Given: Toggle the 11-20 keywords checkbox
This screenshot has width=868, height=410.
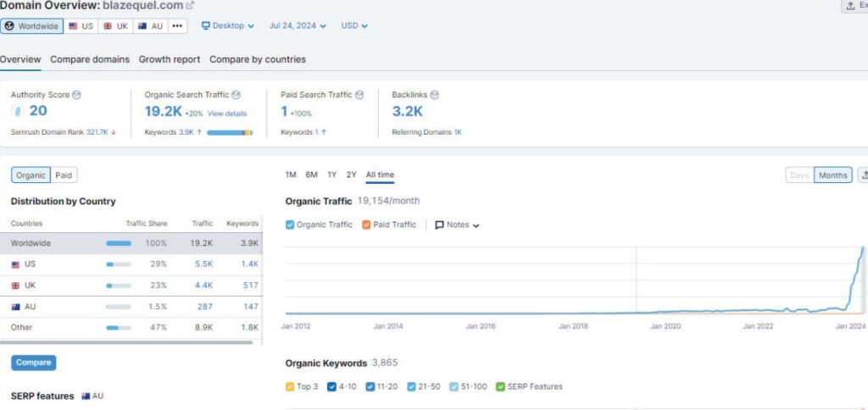Looking at the screenshot, I should pyautogui.click(x=370, y=387).
